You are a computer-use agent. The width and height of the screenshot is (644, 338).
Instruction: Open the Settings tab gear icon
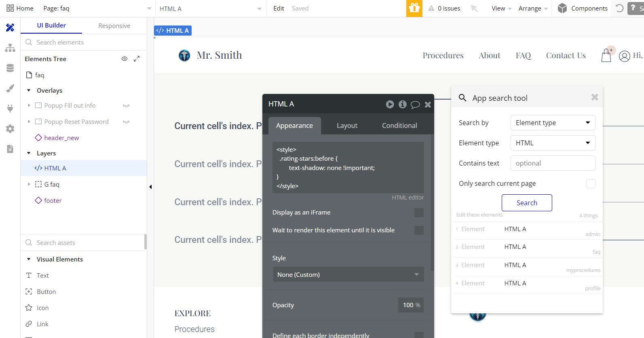point(10,129)
